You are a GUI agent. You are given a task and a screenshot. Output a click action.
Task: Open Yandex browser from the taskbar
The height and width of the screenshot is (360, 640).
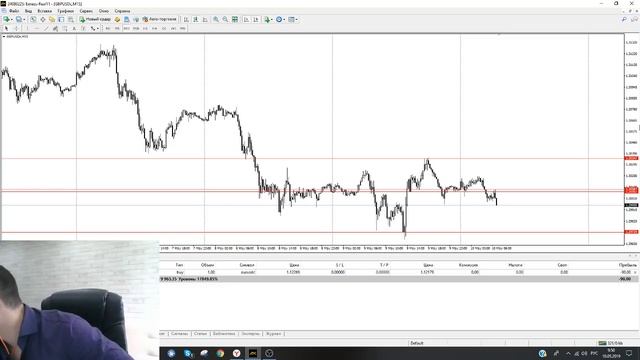tap(237, 353)
